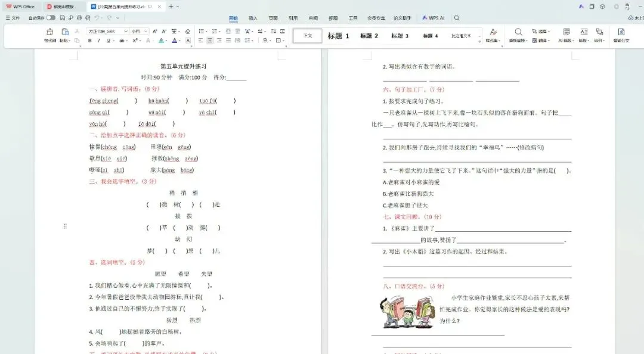This screenshot has height=354, width=644.
Task: Apply the 正文 body text style
Action: (x=308, y=36)
